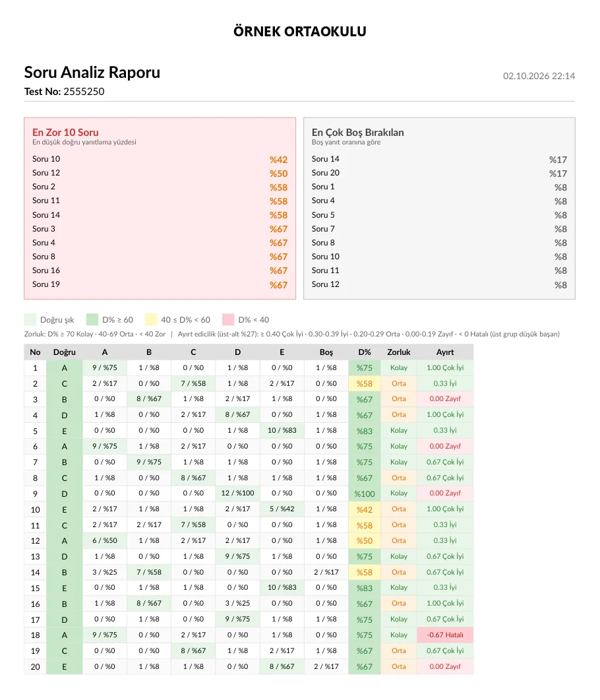The width and height of the screenshot is (600, 700).
Task: Click the Boş column header
Action: coord(326,352)
